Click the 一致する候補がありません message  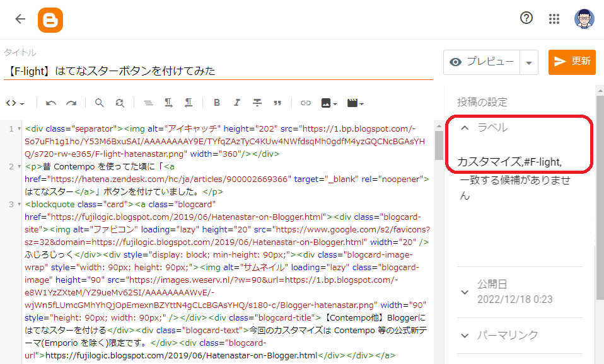click(x=515, y=188)
